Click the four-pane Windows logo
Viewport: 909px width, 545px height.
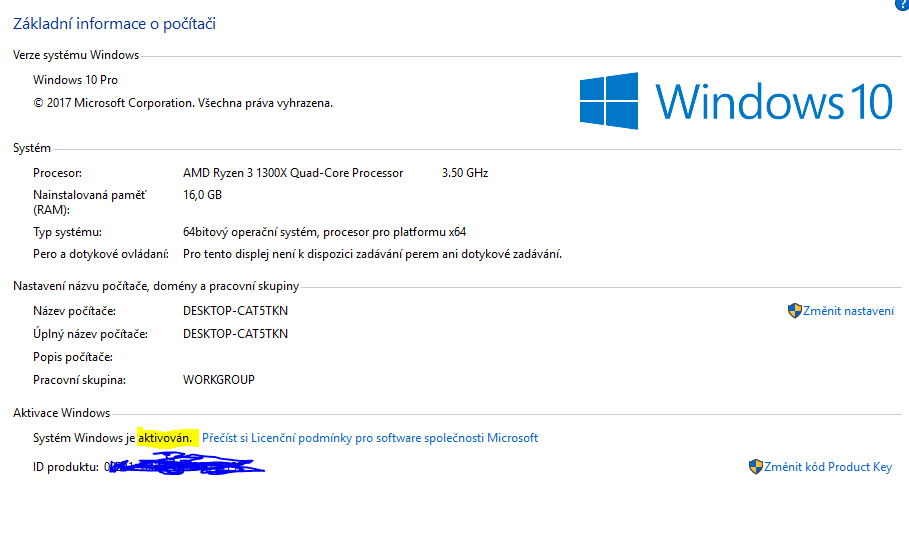(x=608, y=101)
